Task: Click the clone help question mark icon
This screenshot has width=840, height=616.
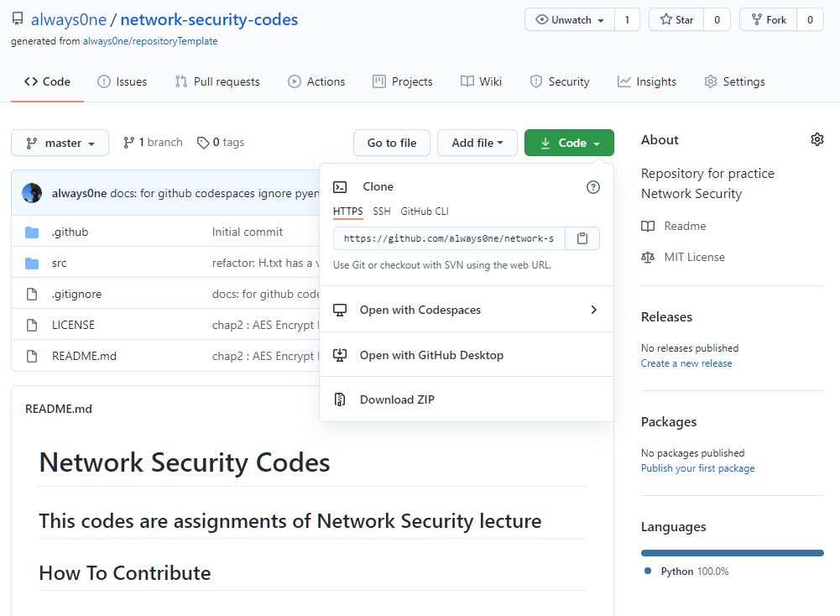Action: tap(593, 187)
